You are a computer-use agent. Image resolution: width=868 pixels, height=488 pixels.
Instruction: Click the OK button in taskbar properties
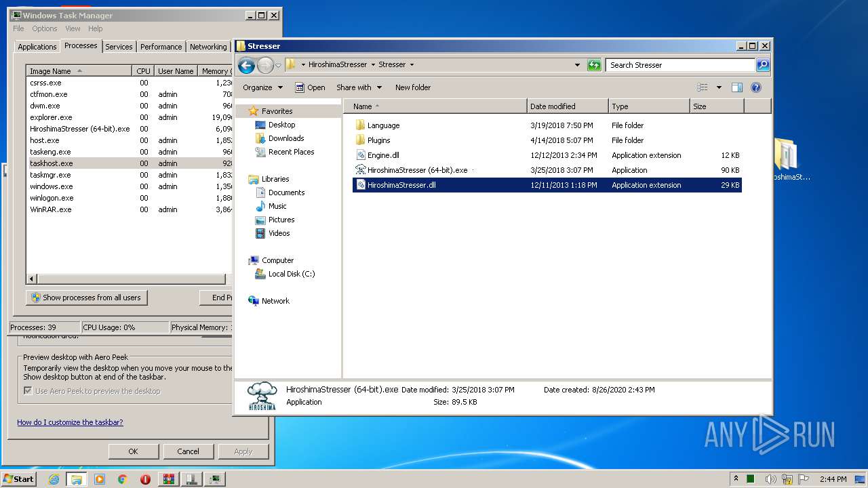(x=134, y=451)
